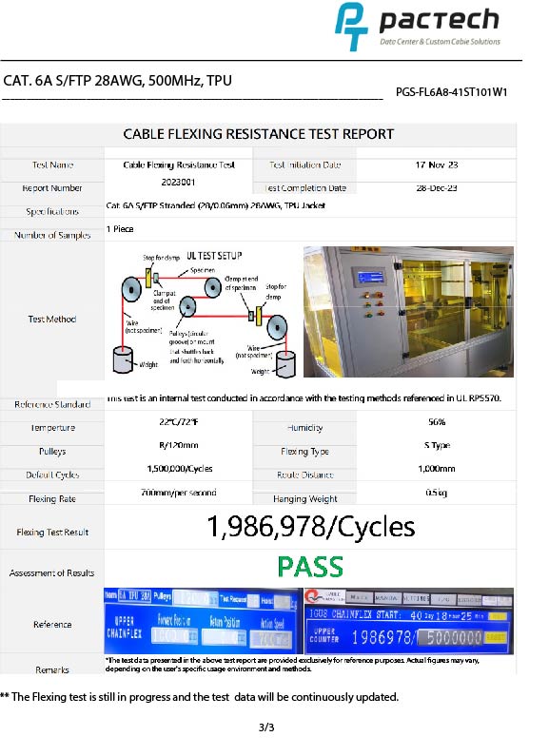549x756 pixels.
Task: Open the upper counter 1986978 display photo
Action: click(x=408, y=621)
